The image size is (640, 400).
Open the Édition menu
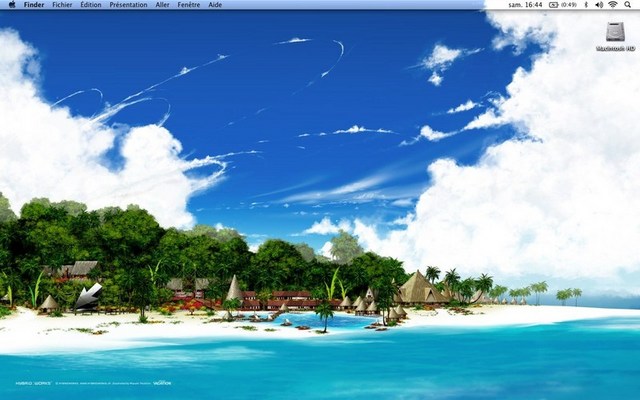[x=91, y=5]
